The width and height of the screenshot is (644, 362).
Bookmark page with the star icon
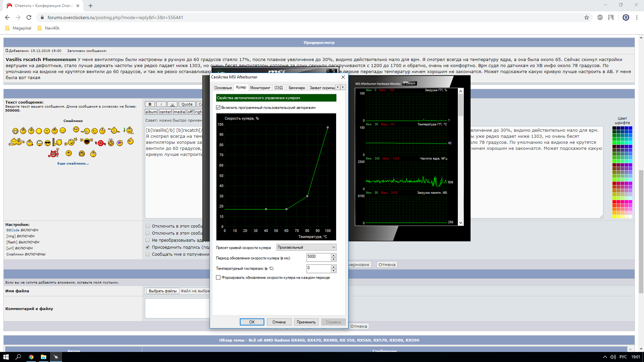[x=587, y=17]
